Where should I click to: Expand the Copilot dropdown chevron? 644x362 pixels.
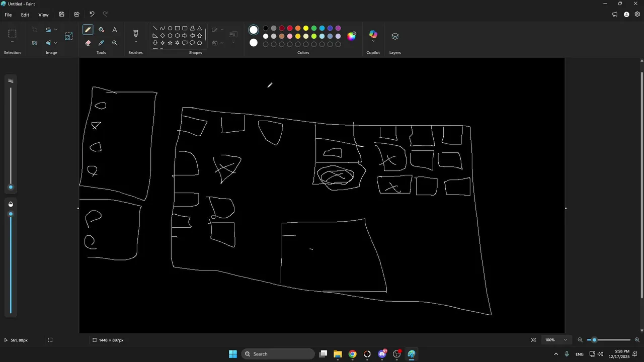click(373, 42)
